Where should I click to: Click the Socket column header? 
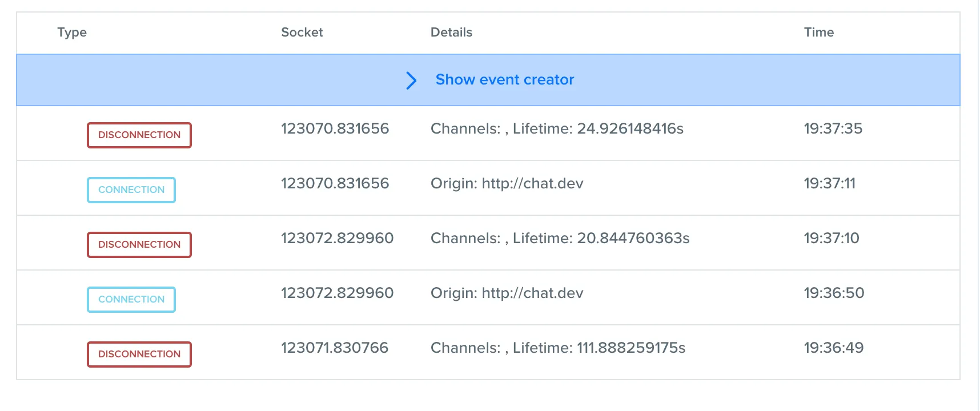point(302,33)
